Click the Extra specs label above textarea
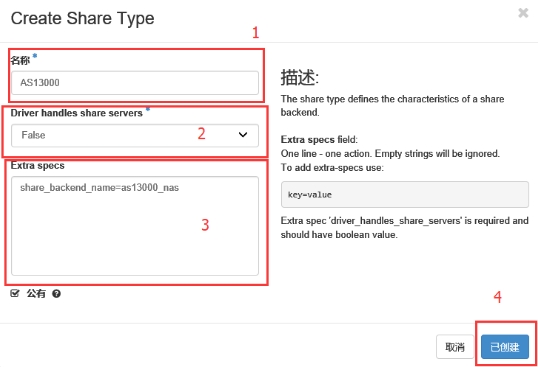This screenshot has height=367, width=538. coord(37,166)
